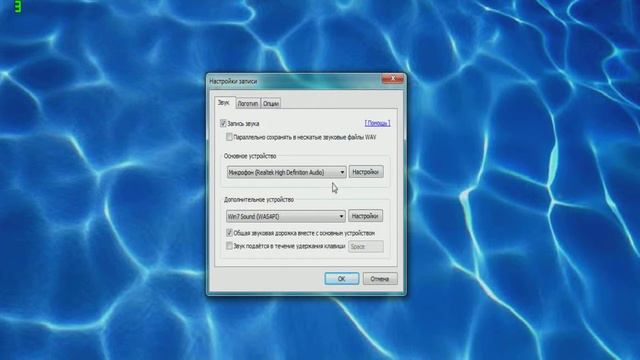Open Настройки for the main device
Viewport: 640px width, 360px height.
click(x=366, y=172)
